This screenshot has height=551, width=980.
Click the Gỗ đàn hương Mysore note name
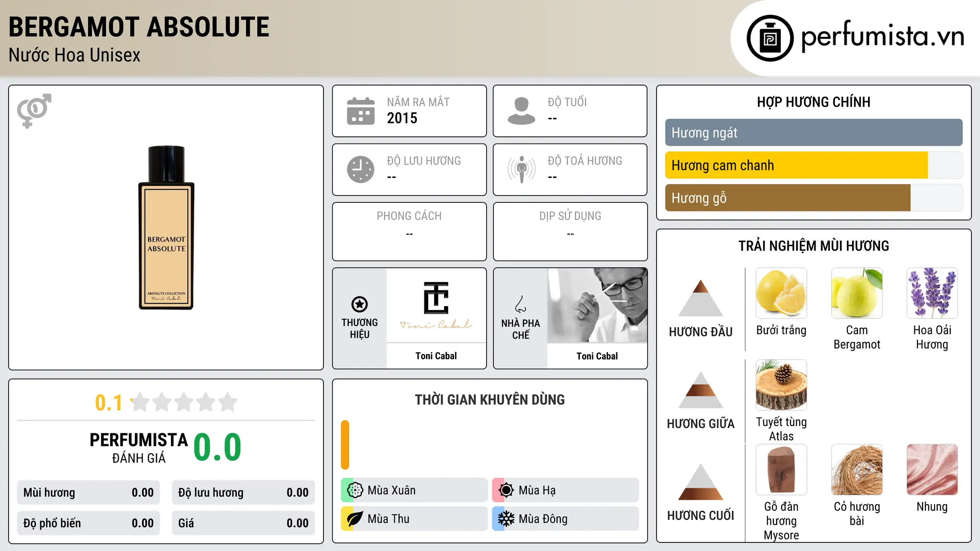781,521
